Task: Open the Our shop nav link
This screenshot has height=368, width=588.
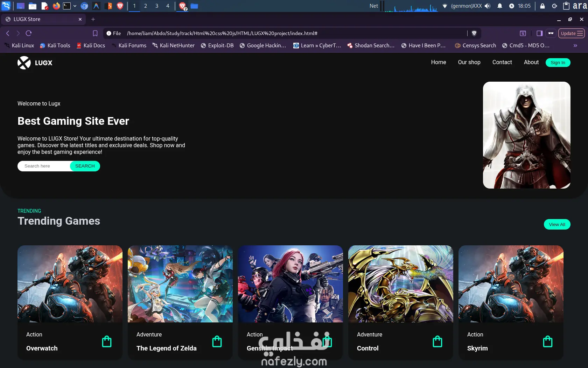Action: point(469,62)
